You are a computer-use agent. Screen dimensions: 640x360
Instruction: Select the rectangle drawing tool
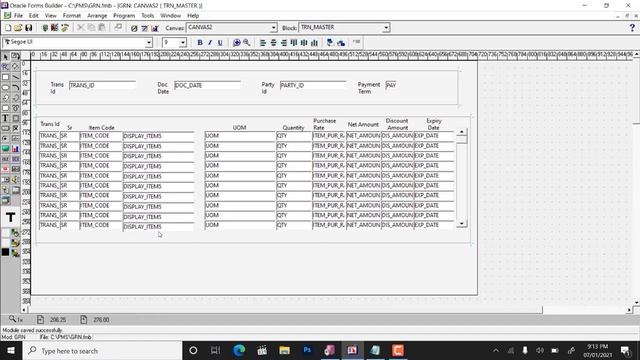pos(5,77)
